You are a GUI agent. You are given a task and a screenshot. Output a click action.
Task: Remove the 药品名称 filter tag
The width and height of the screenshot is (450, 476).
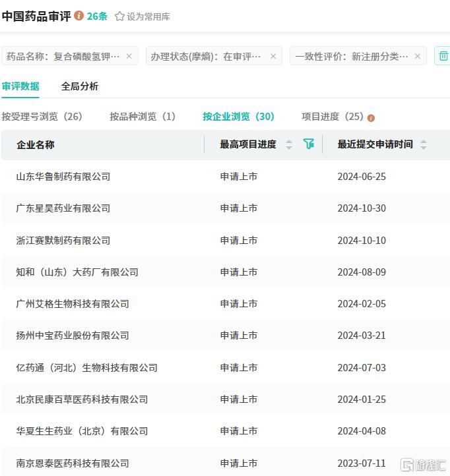(x=129, y=56)
